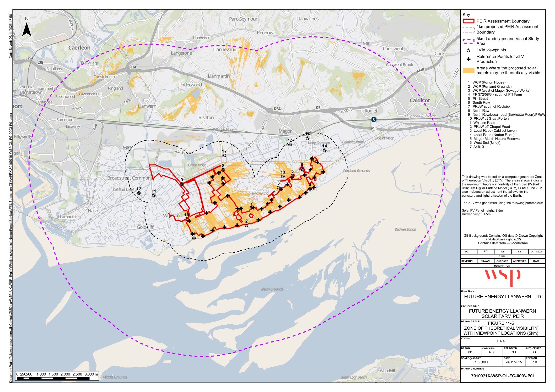
Task: Click the purple dashed 5km study area symbol
Action: click(x=468, y=41)
